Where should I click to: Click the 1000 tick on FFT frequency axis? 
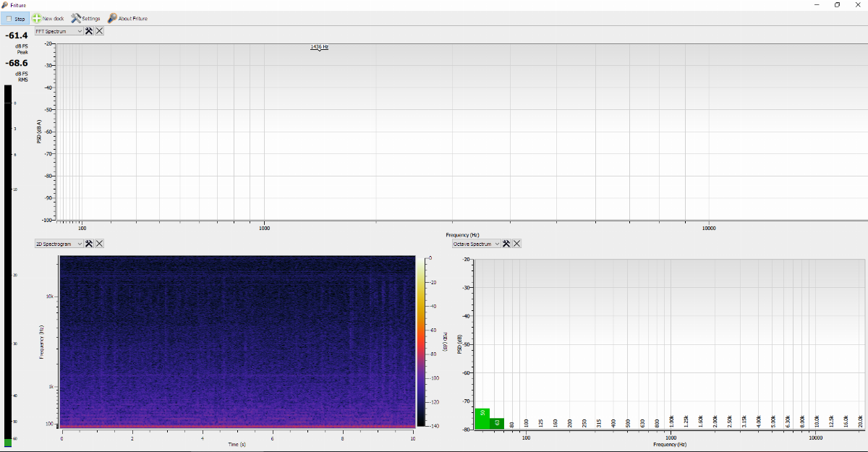264,228
